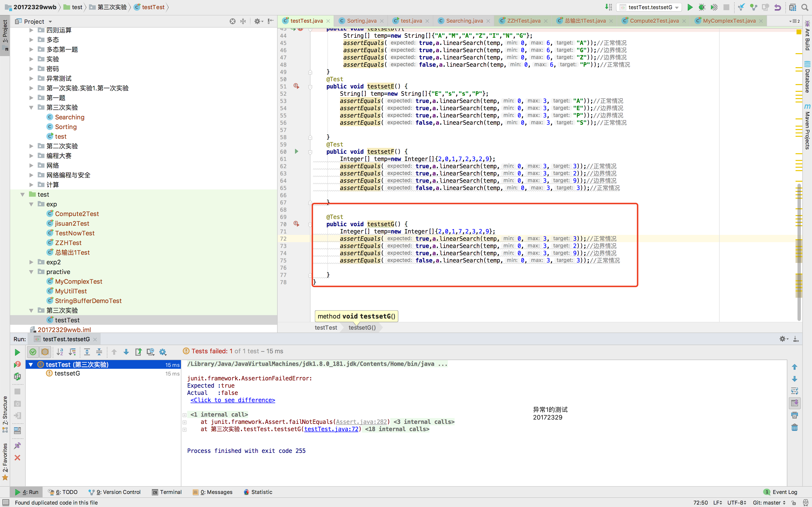Open Run panel settings gear

click(x=783, y=339)
